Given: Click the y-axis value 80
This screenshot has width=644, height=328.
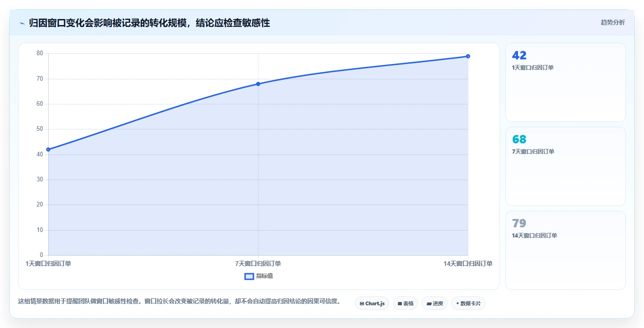Looking at the screenshot, I should [x=40, y=53].
